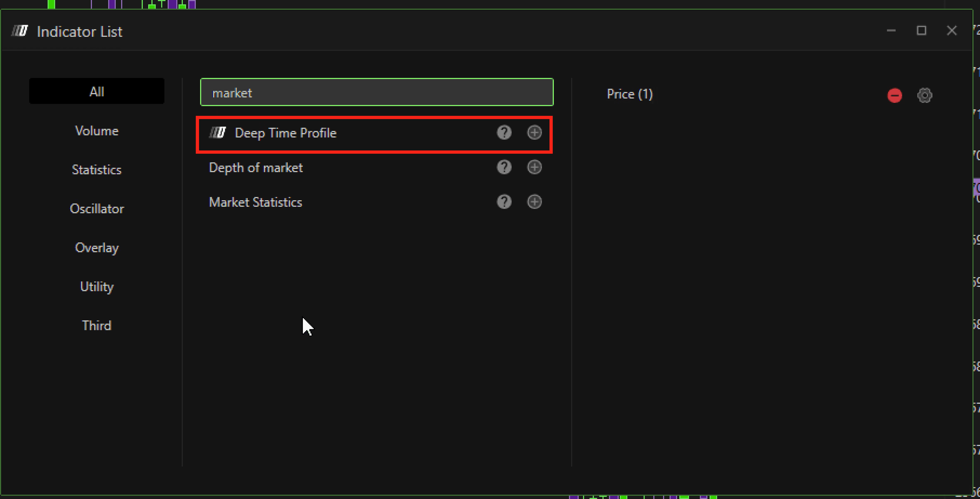Maximize the Indicator List window
Image resolution: width=980 pixels, height=499 pixels.
pos(921,31)
